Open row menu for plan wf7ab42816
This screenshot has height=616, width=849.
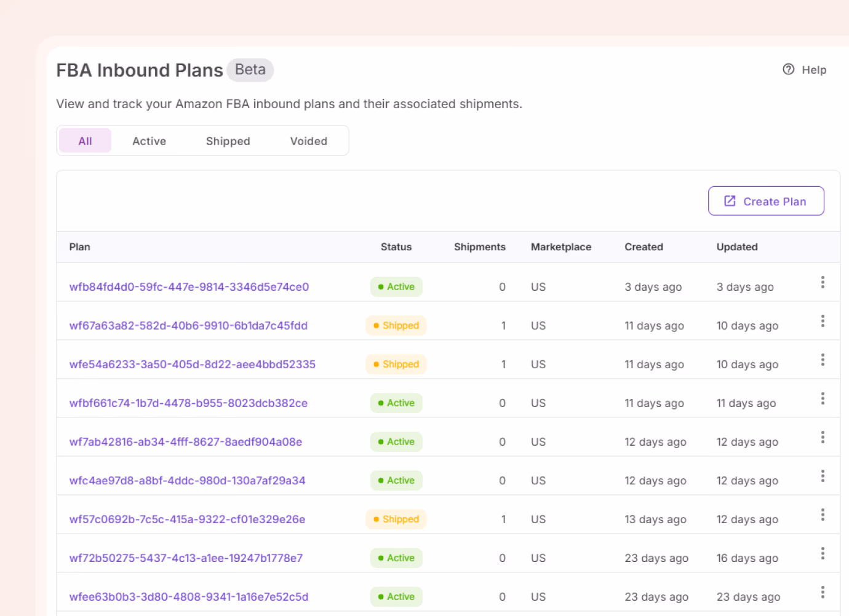pos(823,437)
